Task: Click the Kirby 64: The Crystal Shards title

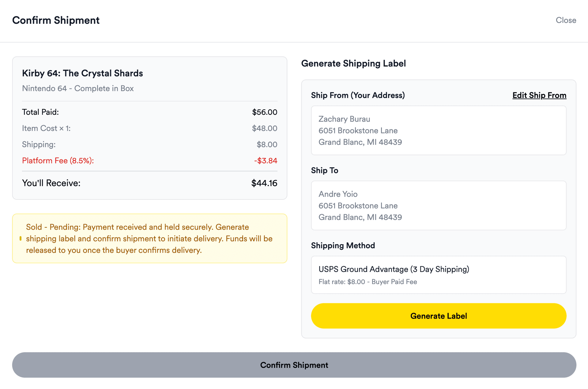Action: (x=82, y=73)
